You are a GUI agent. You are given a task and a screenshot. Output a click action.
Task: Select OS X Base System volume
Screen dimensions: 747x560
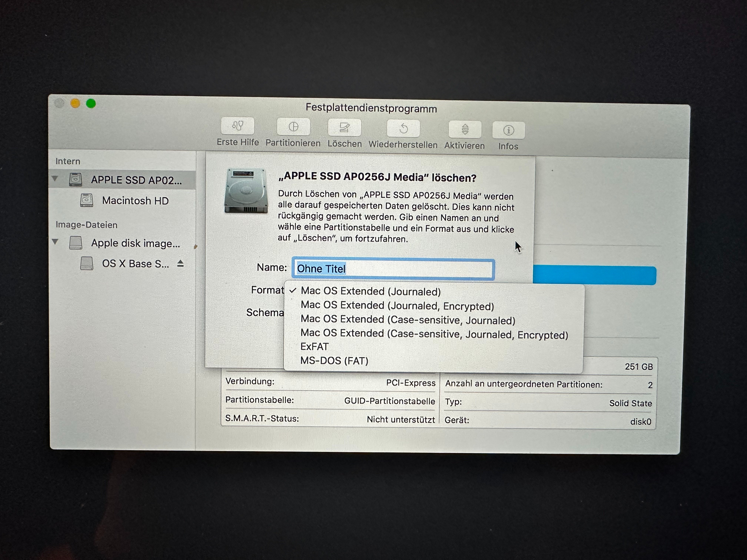point(135,264)
